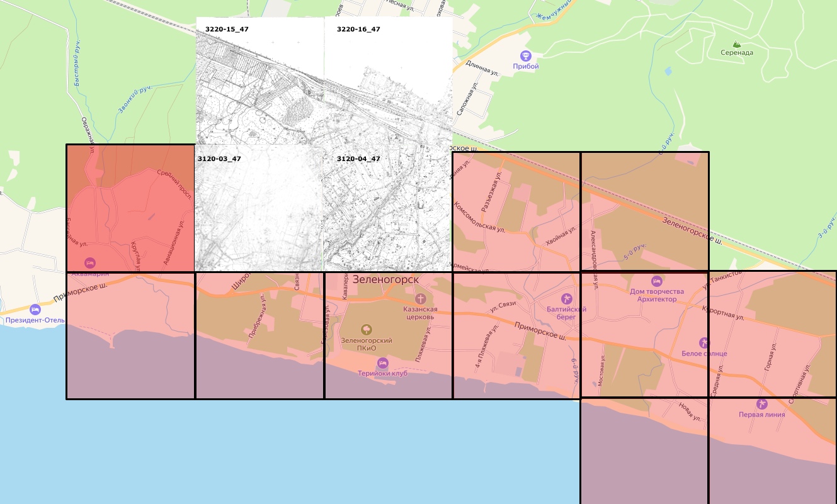The width and height of the screenshot is (837, 504).
Task: Click the Президент-Отель hotel icon
Action: tap(35, 309)
